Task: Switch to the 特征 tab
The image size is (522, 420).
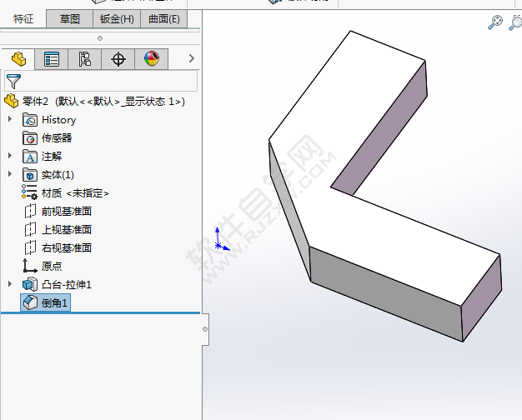Action: (x=23, y=18)
